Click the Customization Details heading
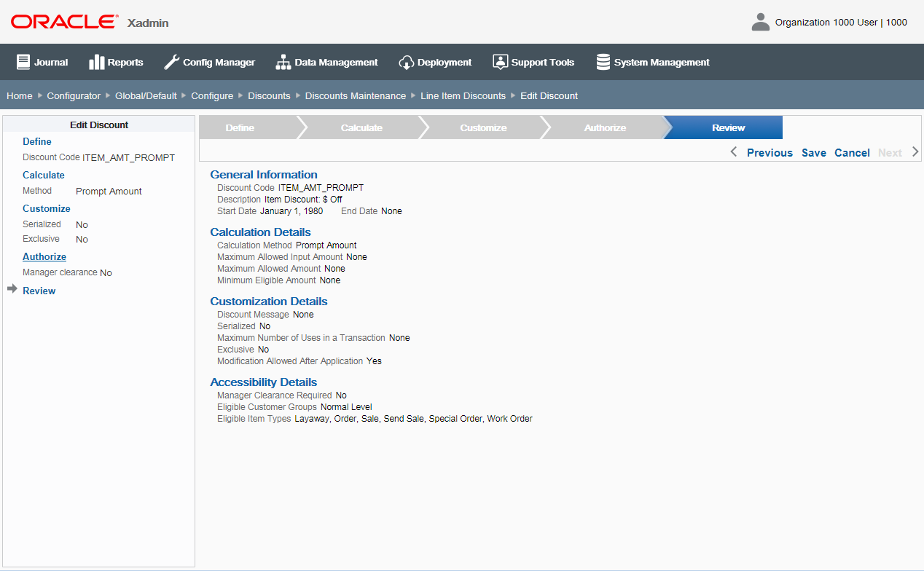Screen dimensions: 924x571 pos(269,301)
